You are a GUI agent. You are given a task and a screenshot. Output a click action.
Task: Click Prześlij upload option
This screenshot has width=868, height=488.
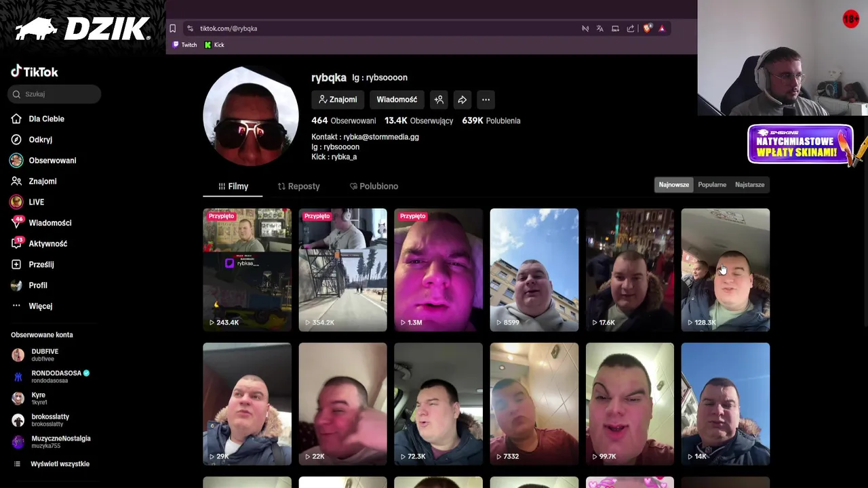tap(41, 264)
